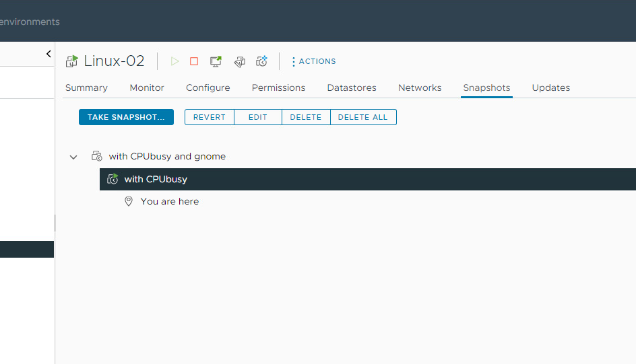Click the 'with CPUbusy' snapshot icon

pos(113,179)
